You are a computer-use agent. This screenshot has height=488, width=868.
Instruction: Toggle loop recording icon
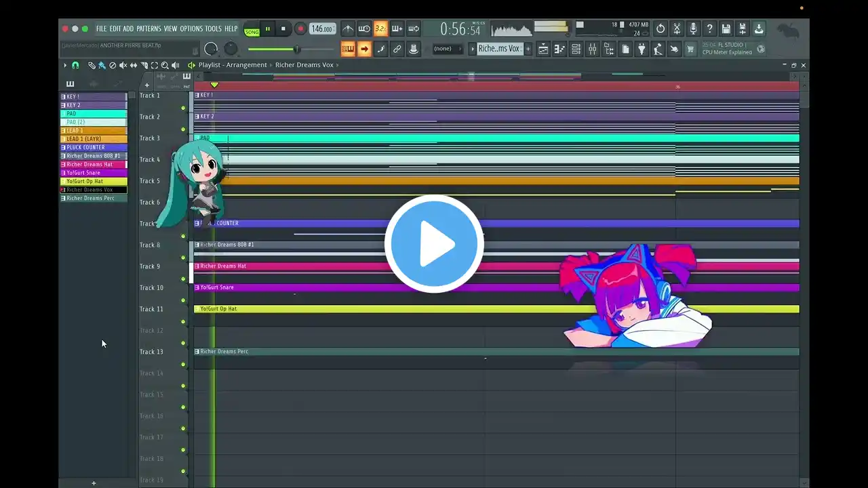pos(413,28)
